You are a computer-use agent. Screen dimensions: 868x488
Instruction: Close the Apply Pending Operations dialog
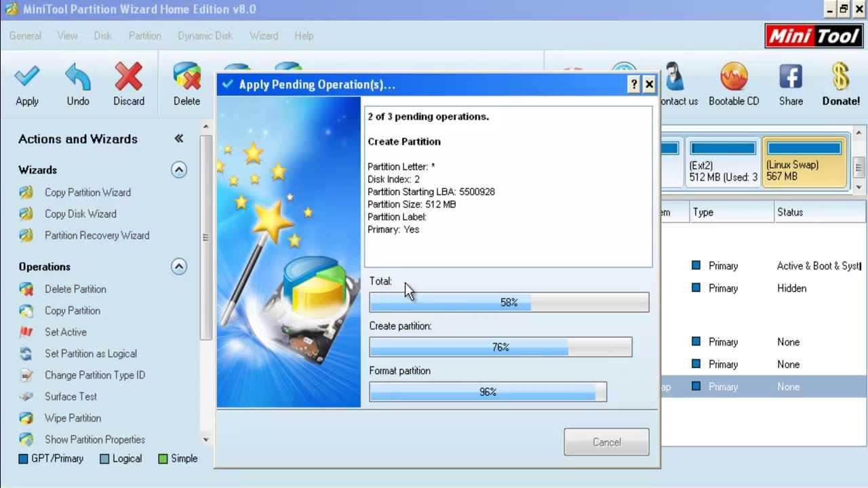pyautogui.click(x=650, y=85)
